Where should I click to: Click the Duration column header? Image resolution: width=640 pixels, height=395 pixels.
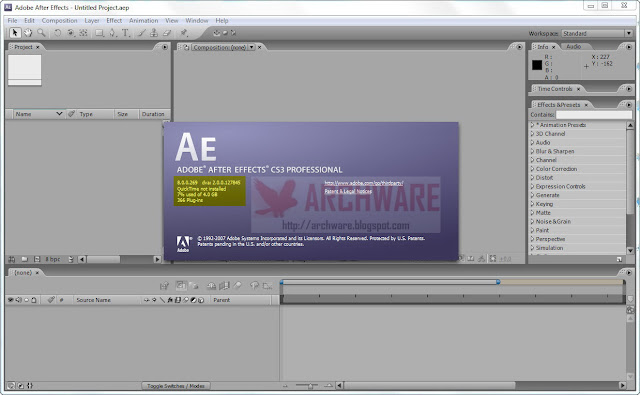tap(153, 114)
